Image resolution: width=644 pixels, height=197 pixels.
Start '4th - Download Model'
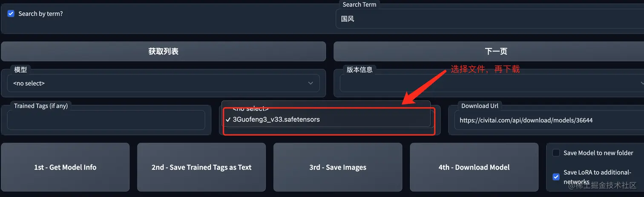click(x=474, y=167)
